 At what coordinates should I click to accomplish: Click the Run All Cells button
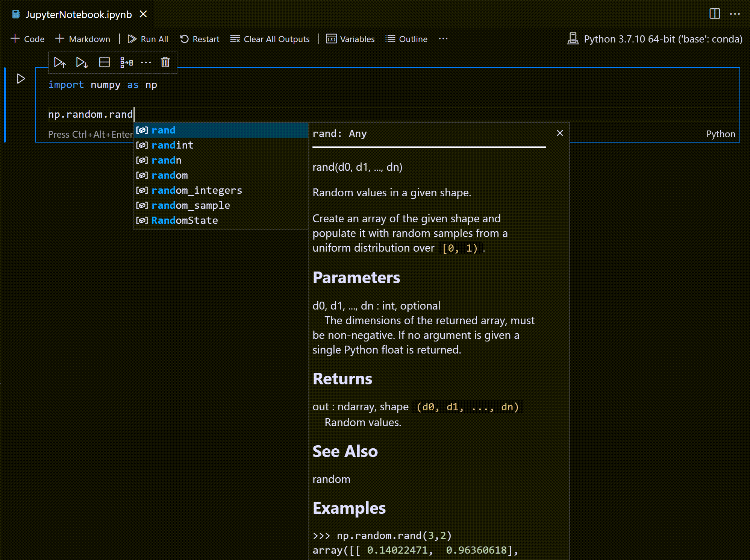coord(145,39)
